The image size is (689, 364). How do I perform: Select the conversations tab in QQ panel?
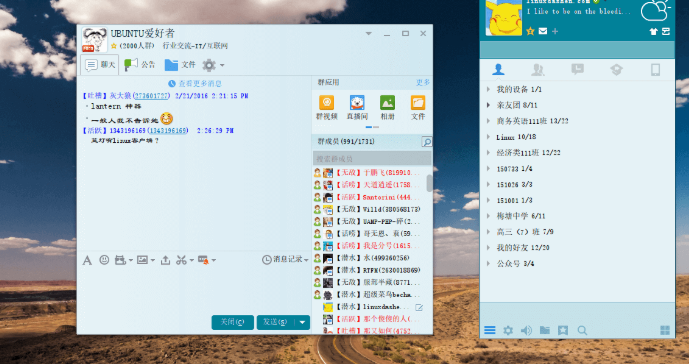tap(577, 69)
